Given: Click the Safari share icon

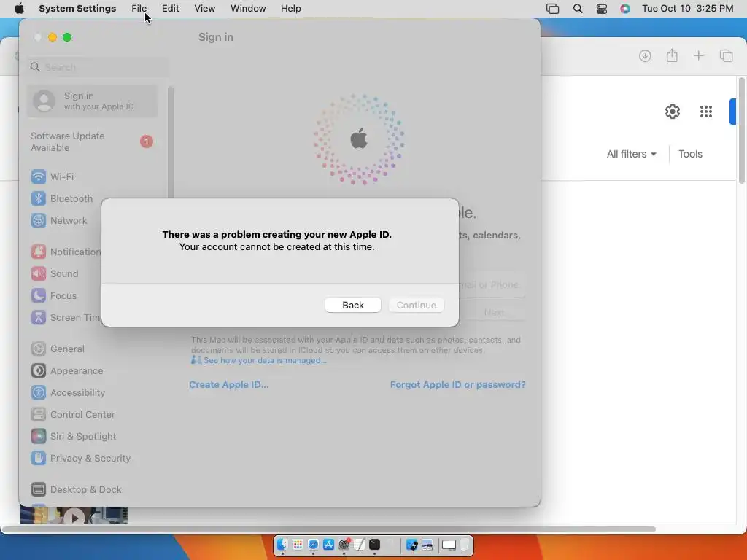Looking at the screenshot, I should tap(672, 55).
